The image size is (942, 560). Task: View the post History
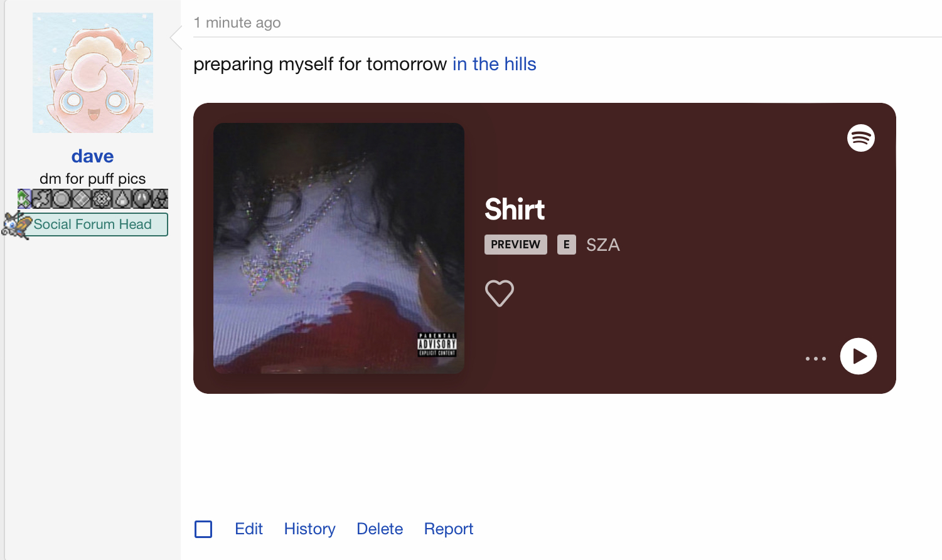309,529
